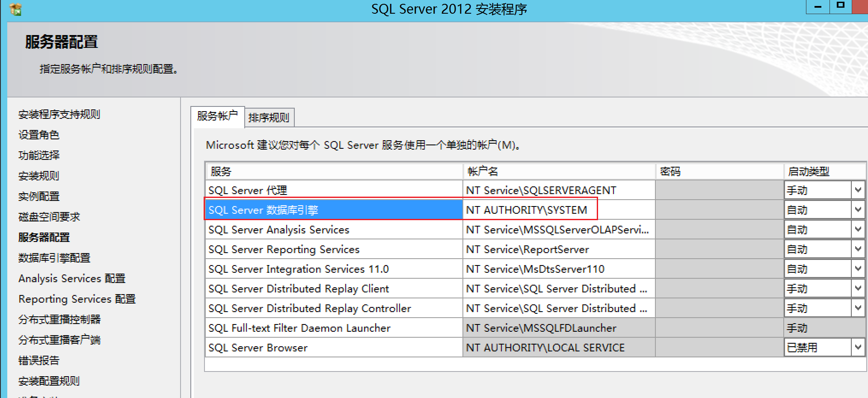868x398 pixels.
Task: Open the Reporting Services 配置 step
Action: tap(77, 299)
